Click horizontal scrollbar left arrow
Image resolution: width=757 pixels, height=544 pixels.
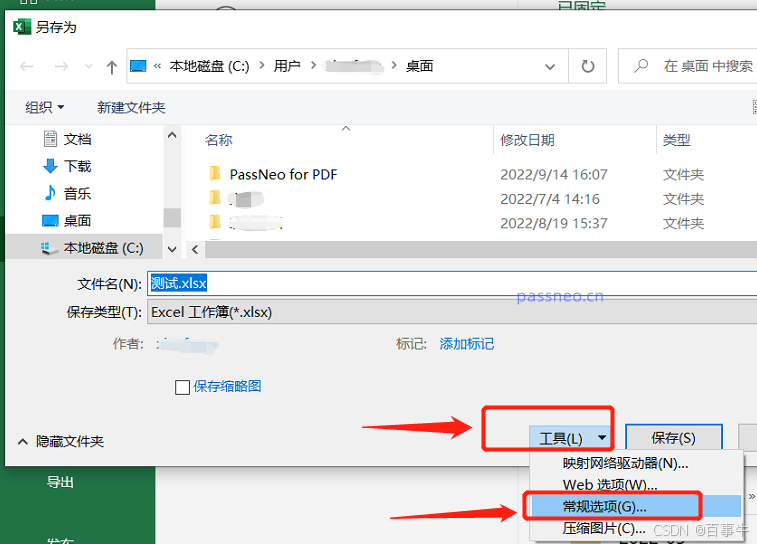195,250
